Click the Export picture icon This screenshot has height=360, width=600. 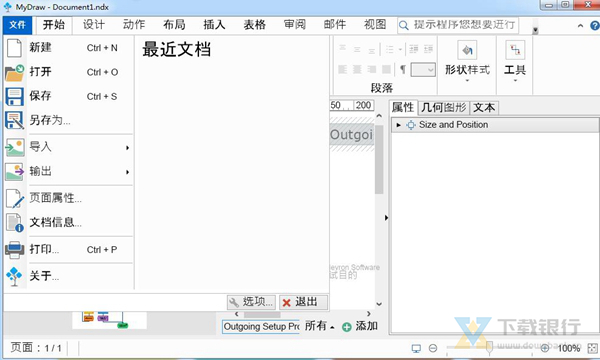[15, 171]
